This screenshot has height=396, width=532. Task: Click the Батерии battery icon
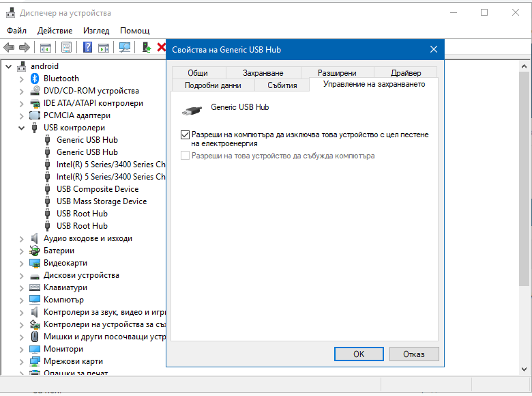pyautogui.click(x=35, y=251)
